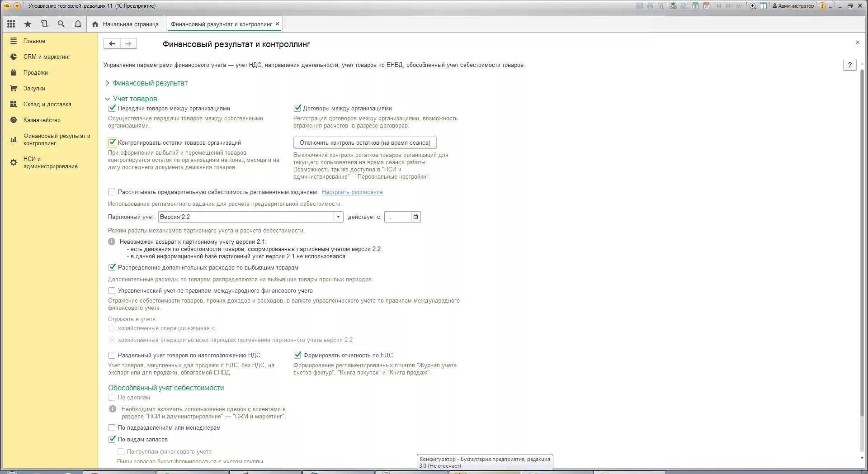This screenshot has height=474, width=868.
Task: Open Настроить расписание link
Action: (x=352, y=192)
